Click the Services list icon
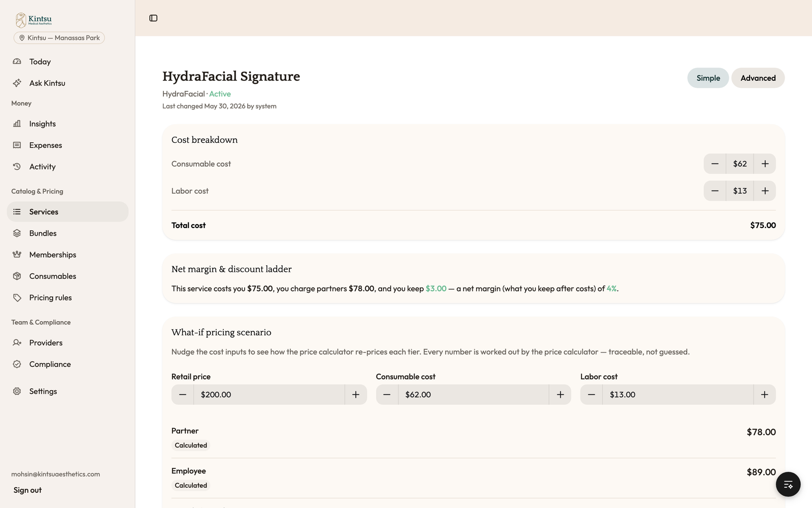The width and height of the screenshot is (812, 508). click(17, 212)
